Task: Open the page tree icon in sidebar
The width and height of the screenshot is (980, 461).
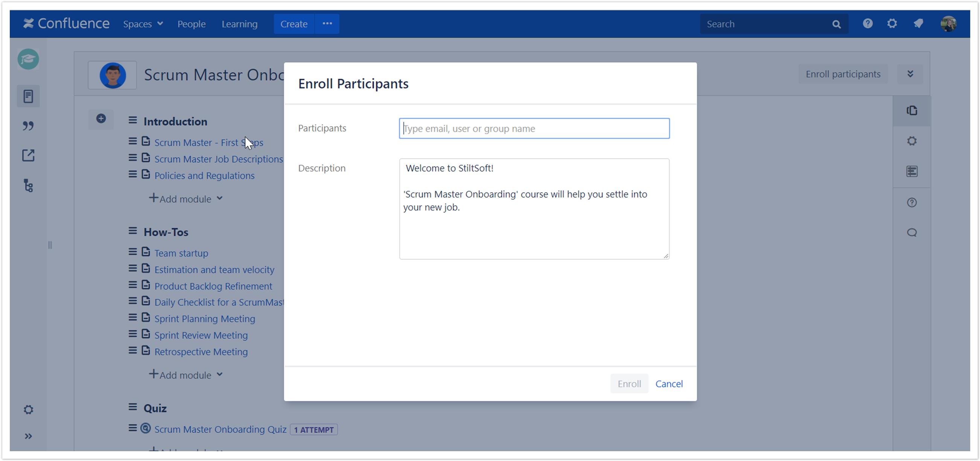Action: pyautogui.click(x=28, y=185)
